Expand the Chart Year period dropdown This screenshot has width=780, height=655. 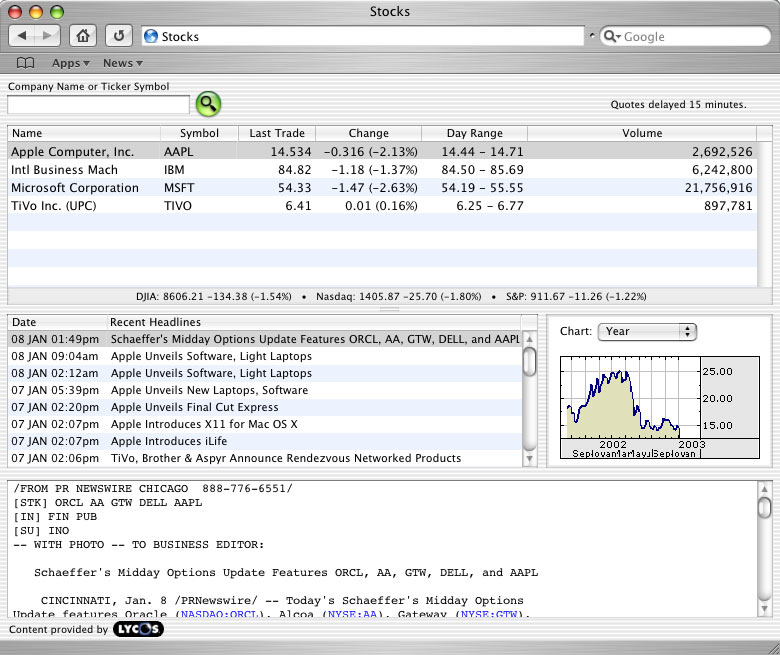pos(646,331)
